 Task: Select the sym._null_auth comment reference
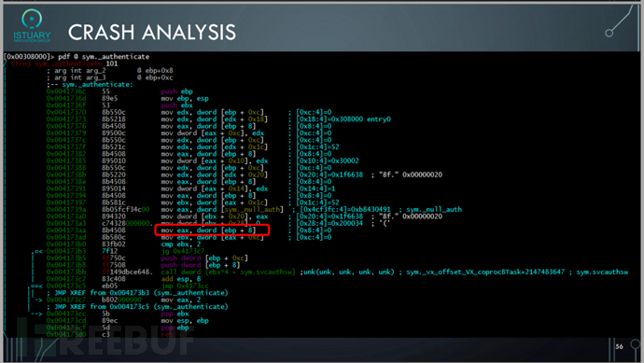pos(434,209)
